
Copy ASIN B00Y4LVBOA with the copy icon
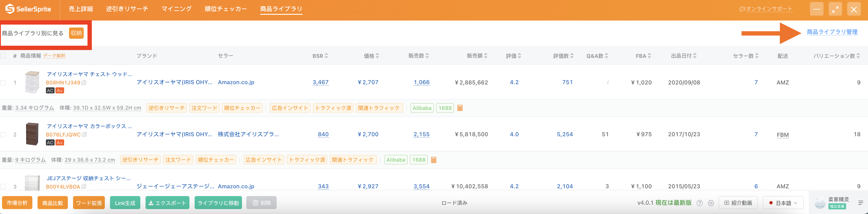point(84,187)
